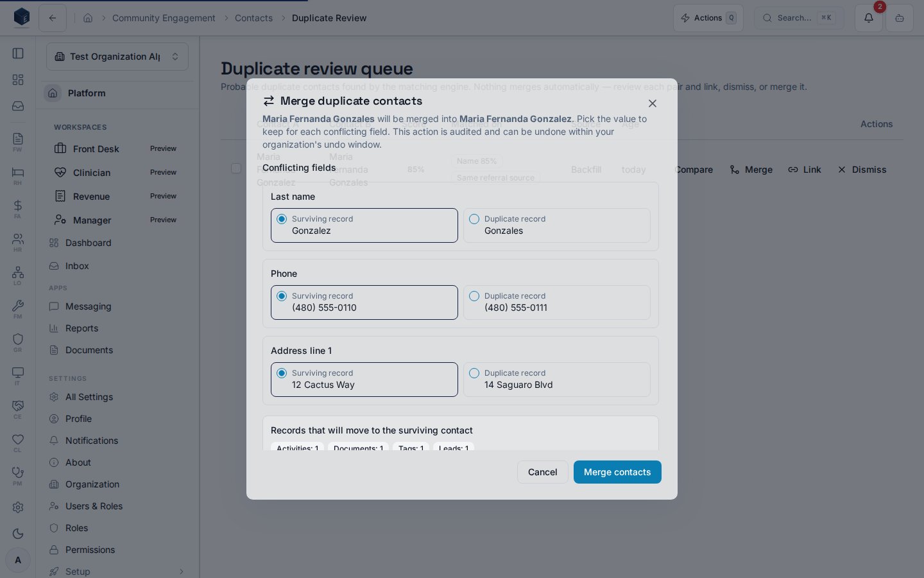Open Manager workspace

tap(116, 220)
